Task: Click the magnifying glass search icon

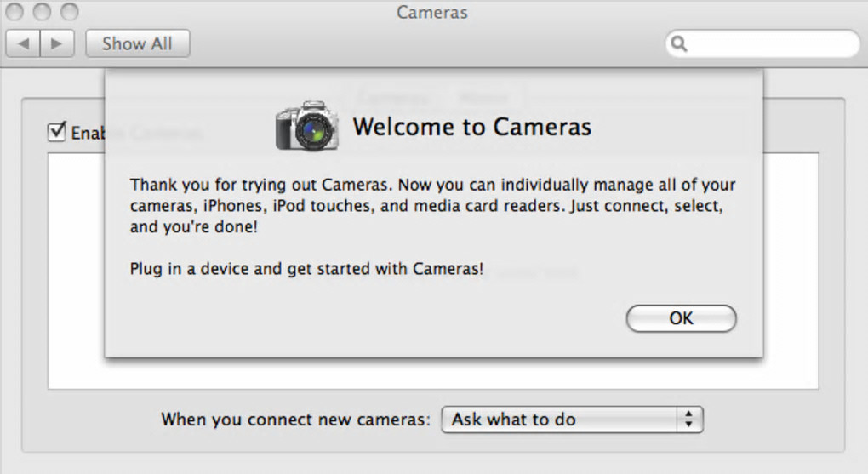Action: 678,44
